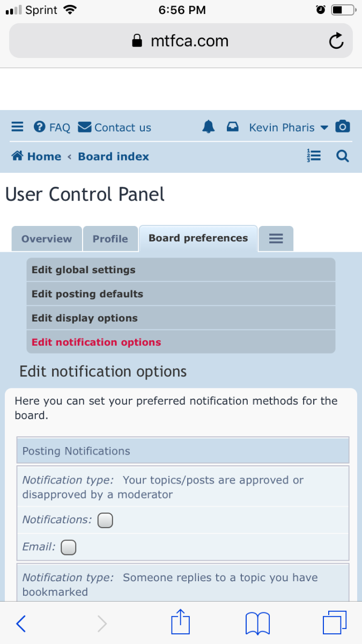
Task: Open the Board index link
Action: pyautogui.click(x=114, y=157)
